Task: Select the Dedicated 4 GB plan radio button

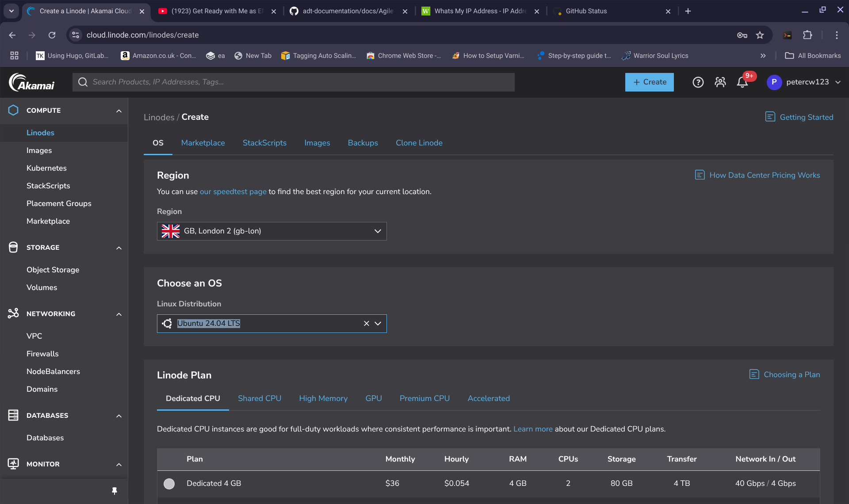Action: pos(169,484)
